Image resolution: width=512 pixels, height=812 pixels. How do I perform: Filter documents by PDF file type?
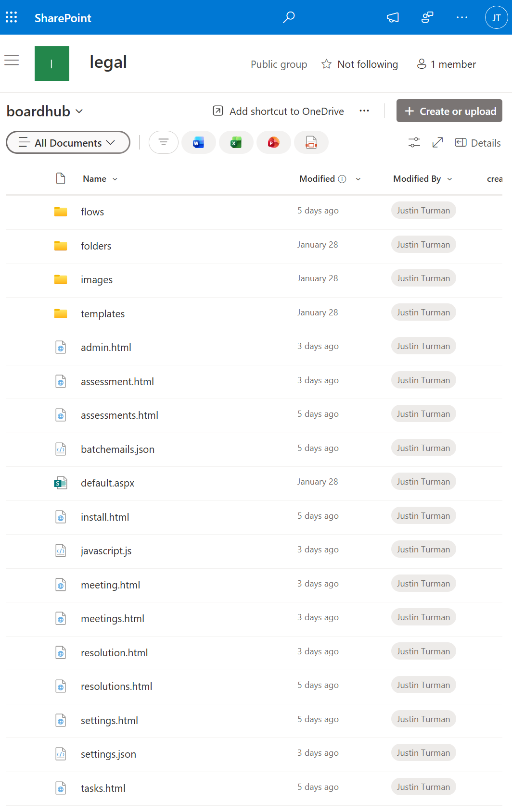(x=311, y=143)
